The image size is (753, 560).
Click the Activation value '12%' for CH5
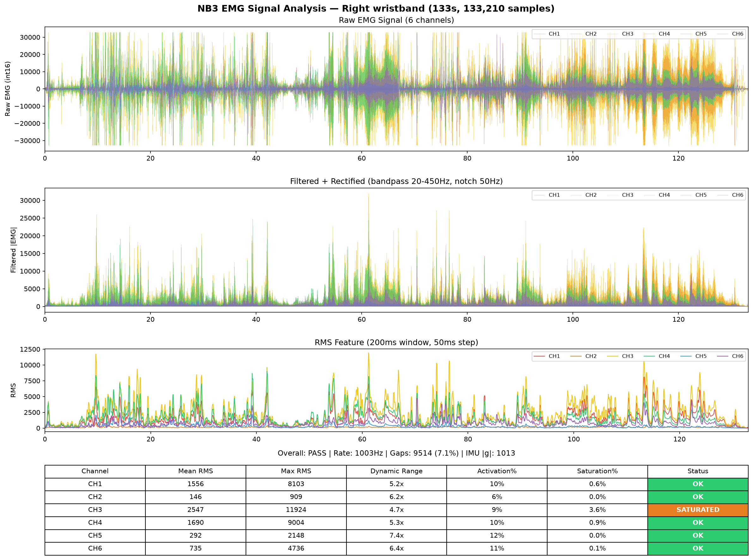tap(497, 535)
